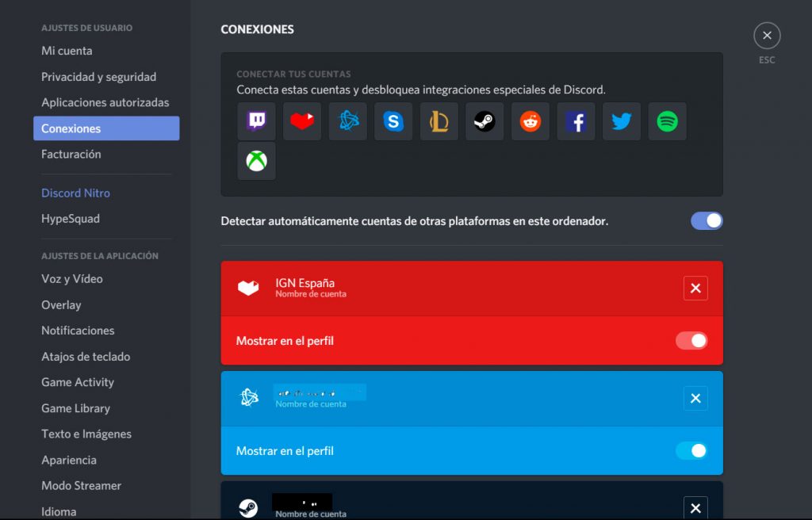
Task: Connect a Skype account
Action: point(393,120)
